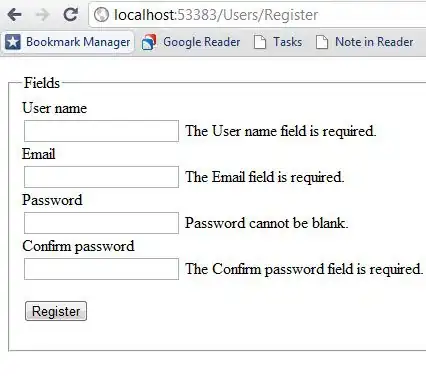The image size is (426, 376).
Task: Click the Bookmark Manager star icon
Action: pyautogui.click(x=13, y=42)
